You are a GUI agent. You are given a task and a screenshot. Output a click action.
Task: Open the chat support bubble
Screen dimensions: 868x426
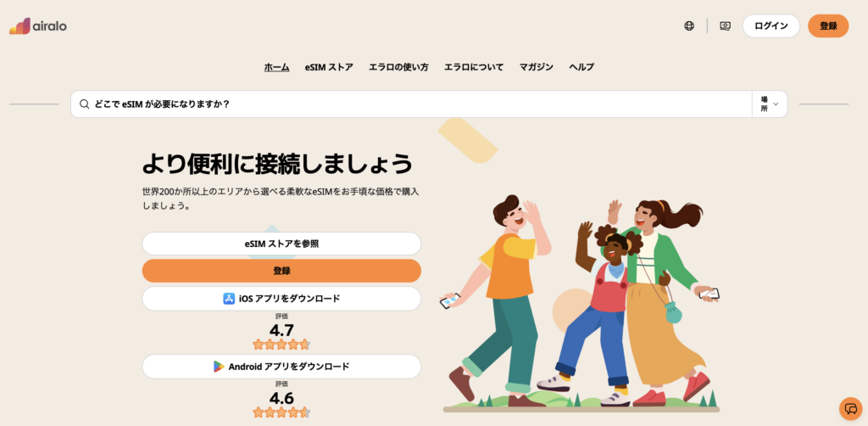point(851,409)
